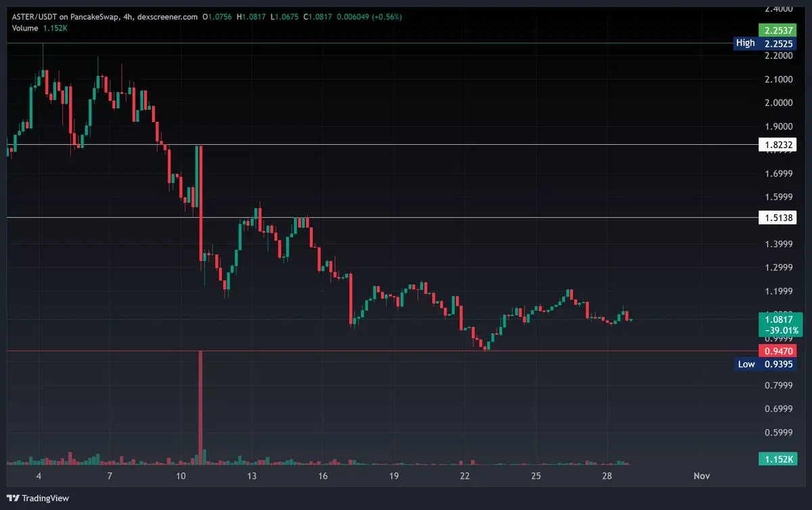Viewport: 812px width, 510px height.
Task: Click the Volume 1.152K indicator label
Action: (x=41, y=27)
